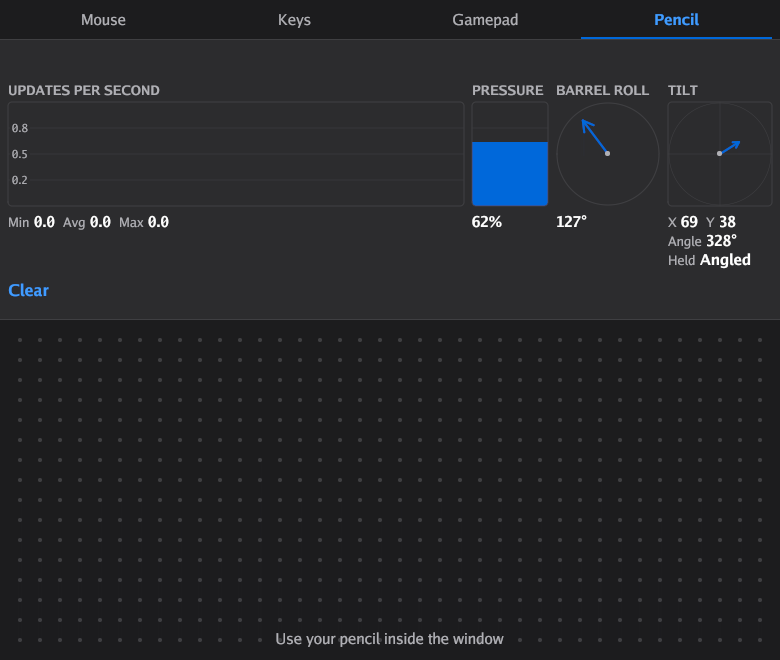Select the Gamepad tab
Screen dimensions: 780x660
(x=485, y=20)
